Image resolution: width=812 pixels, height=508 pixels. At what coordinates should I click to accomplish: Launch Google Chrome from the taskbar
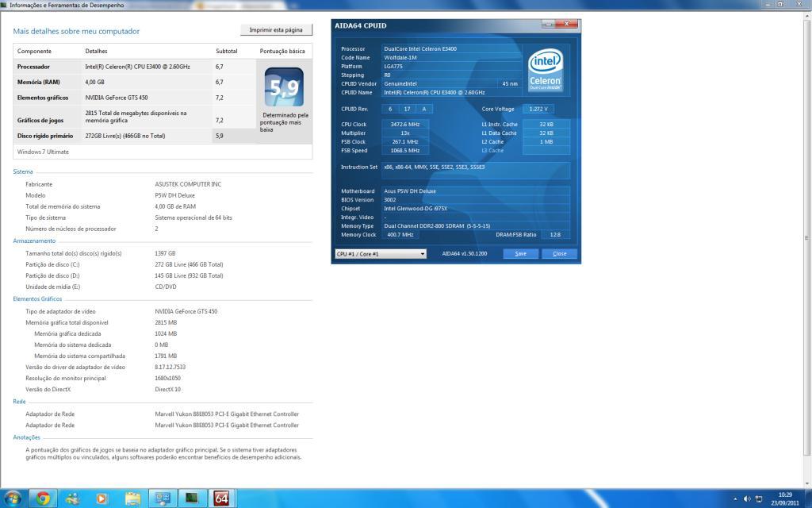[43, 498]
